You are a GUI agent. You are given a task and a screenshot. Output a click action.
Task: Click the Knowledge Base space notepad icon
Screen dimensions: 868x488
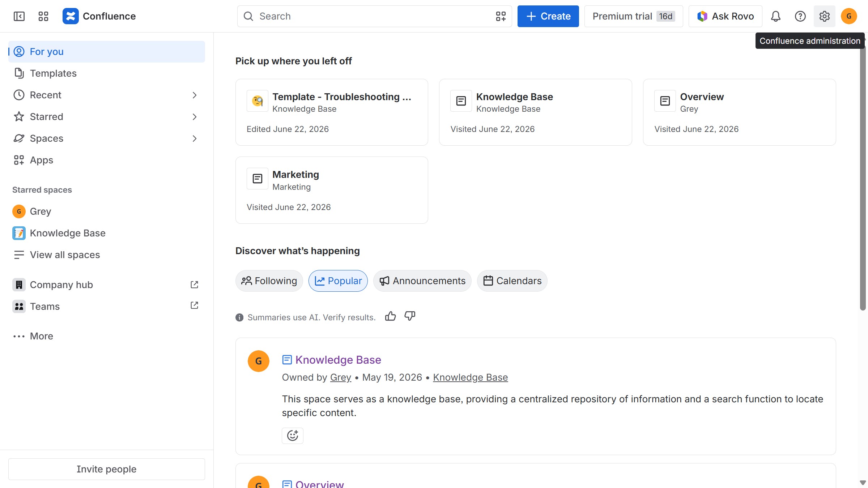click(x=19, y=233)
